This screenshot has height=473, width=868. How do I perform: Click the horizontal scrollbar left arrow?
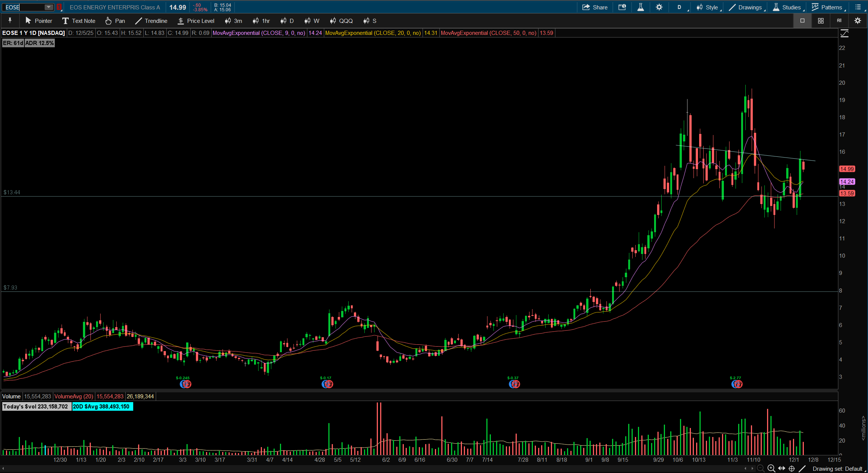pos(3,468)
